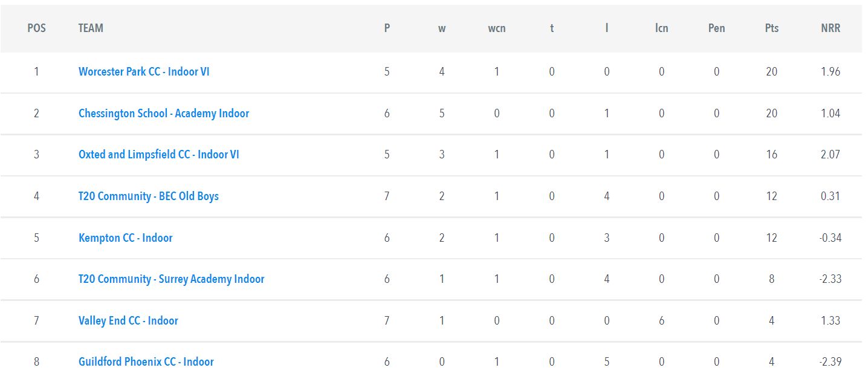The height and width of the screenshot is (382, 868).
Task: Click Worcester Park's NRR value 1.96
Action: pyautogui.click(x=831, y=71)
